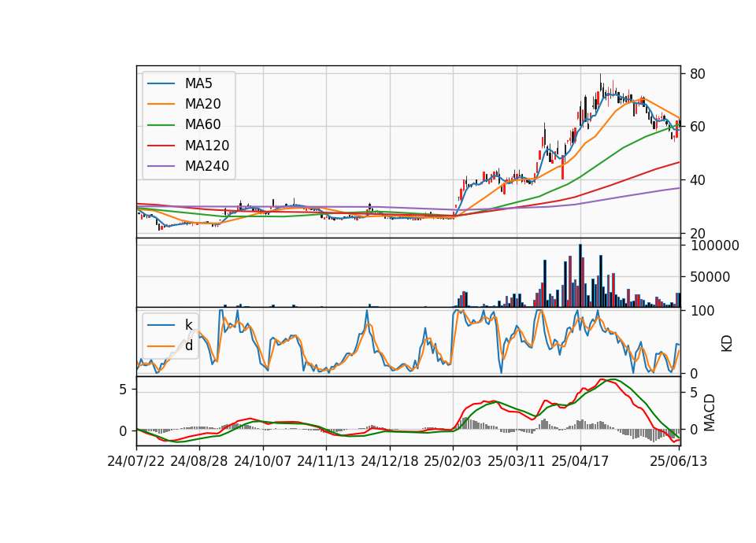This screenshot has width=756, height=543.
Task: Click the date label 24/10/07
Action: (263, 461)
